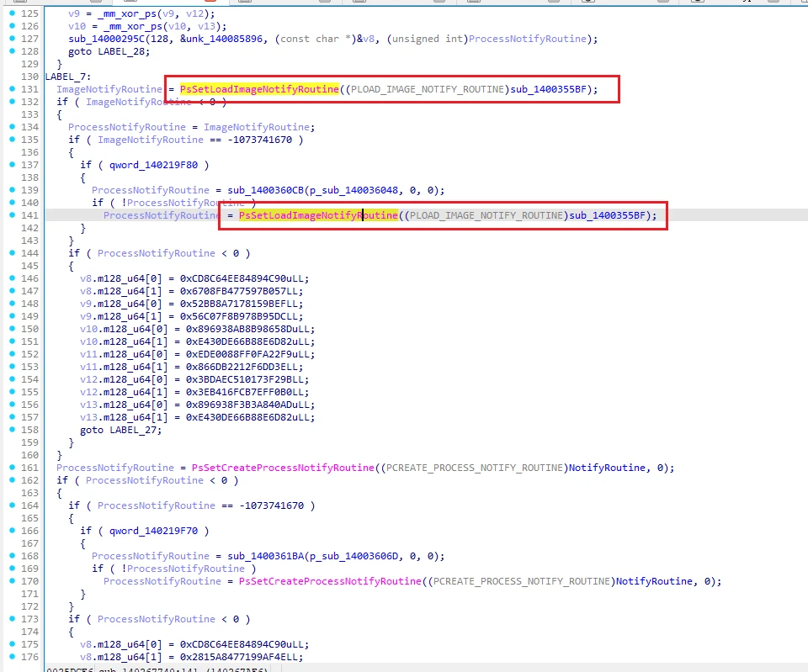808x672 pixels.
Task: Click PsSetCreateProcessNotifyRoutine on line 170
Action: coord(330,581)
